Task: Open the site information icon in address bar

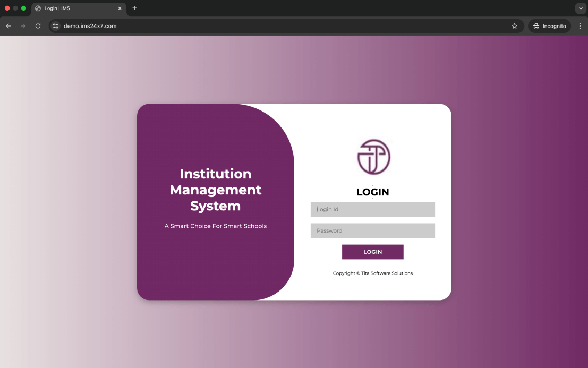Action: [55, 26]
